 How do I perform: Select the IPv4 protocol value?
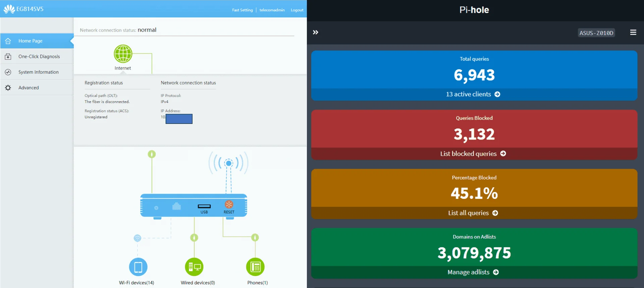164,102
